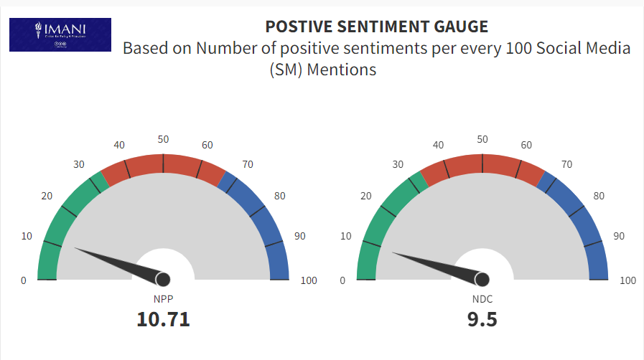Click the IMANI logo image
The width and height of the screenshot is (644, 360).
pyautogui.click(x=60, y=34)
